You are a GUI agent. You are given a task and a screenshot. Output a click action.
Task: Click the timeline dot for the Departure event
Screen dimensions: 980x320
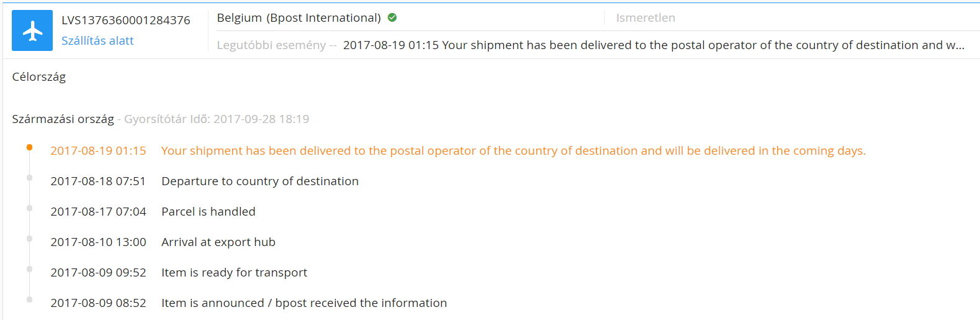[29, 178]
